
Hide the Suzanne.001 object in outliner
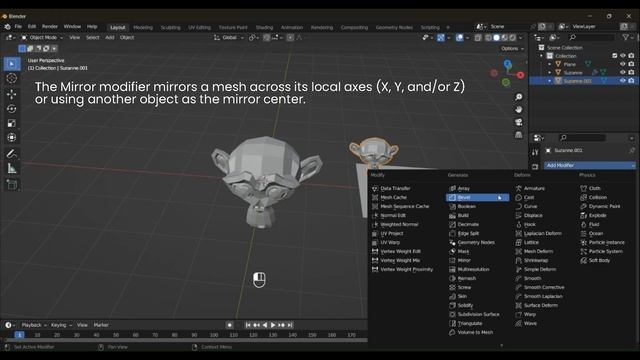point(623,81)
